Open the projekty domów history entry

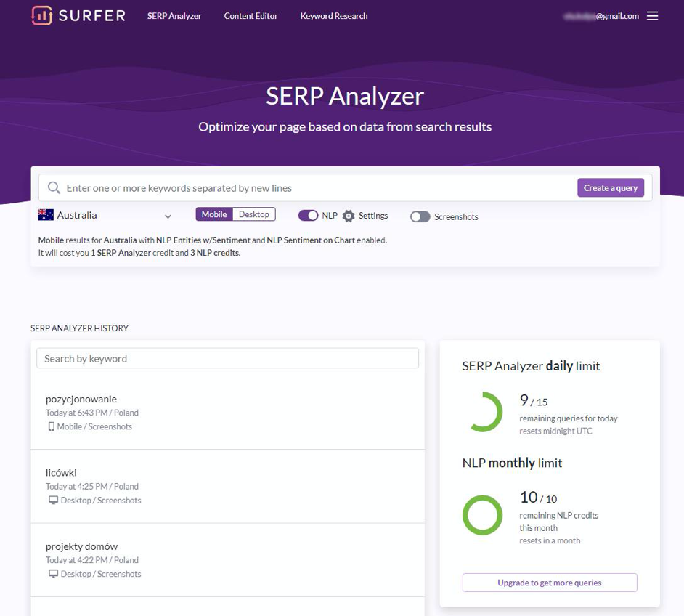(228, 560)
